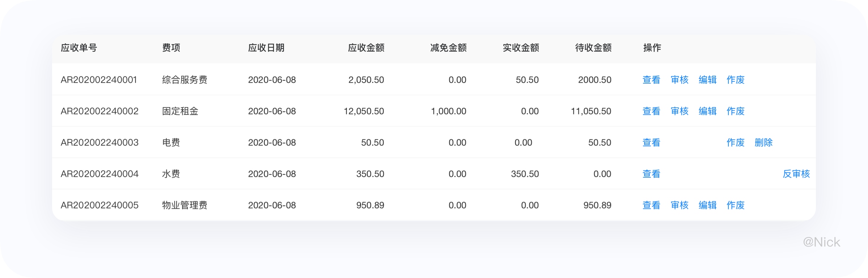Click 作废 link for 综合服务费 row
The width and height of the screenshot is (868, 278).
point(736,80)
